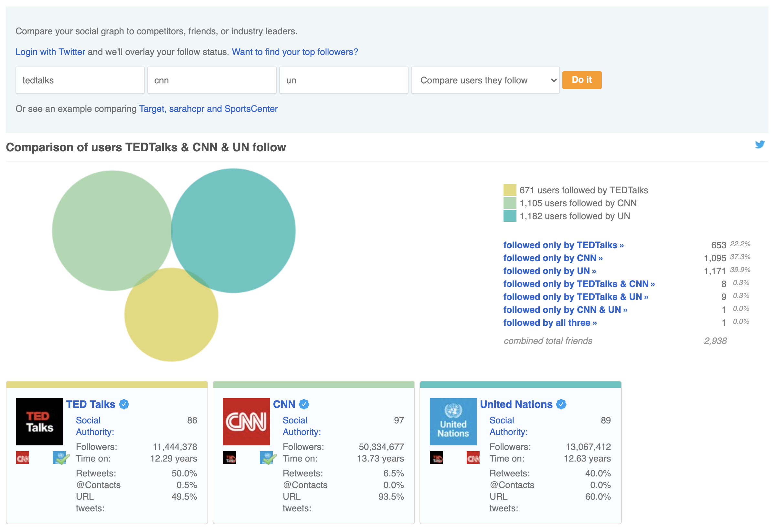
Task: Open the Target, sarahcpr and SportsCenter example
Action: tap(208, 109)
